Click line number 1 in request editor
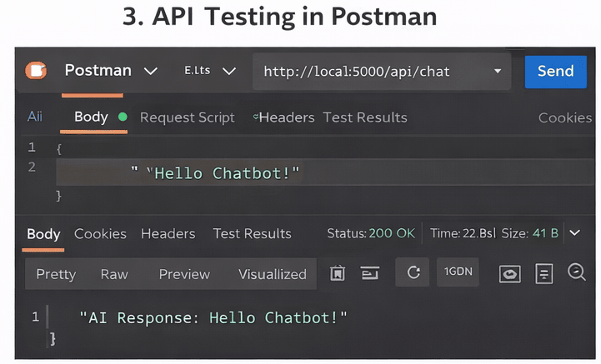Screen dimensions: 601x364 (32, 147)
